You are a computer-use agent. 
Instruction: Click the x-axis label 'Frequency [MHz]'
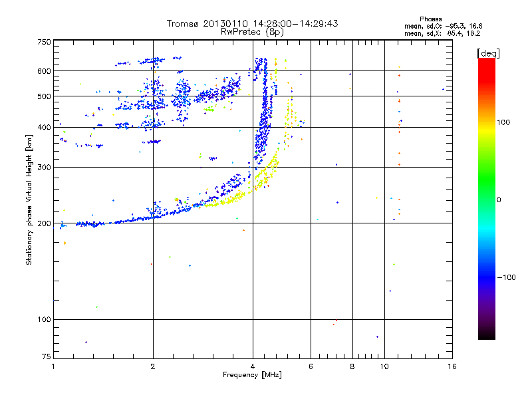[252, 375]
